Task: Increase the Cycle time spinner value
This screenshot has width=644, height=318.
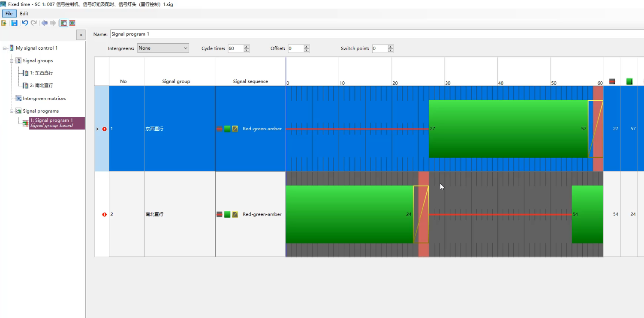Action: pos(247,47)
